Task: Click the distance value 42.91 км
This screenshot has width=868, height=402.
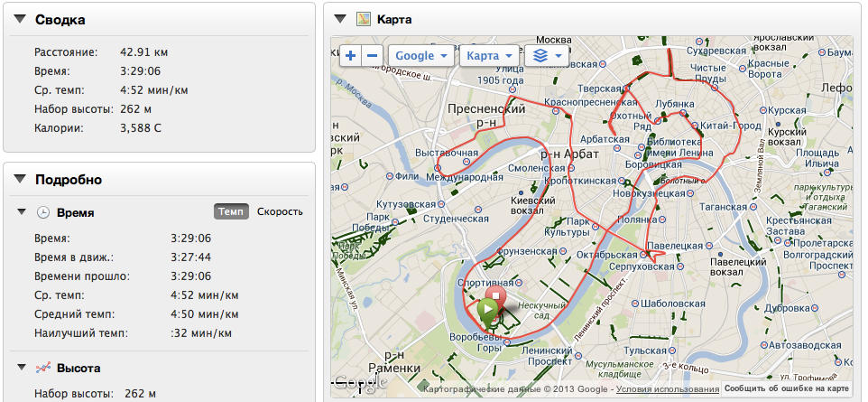Action: pyautogui.click(x=144, y=52)
